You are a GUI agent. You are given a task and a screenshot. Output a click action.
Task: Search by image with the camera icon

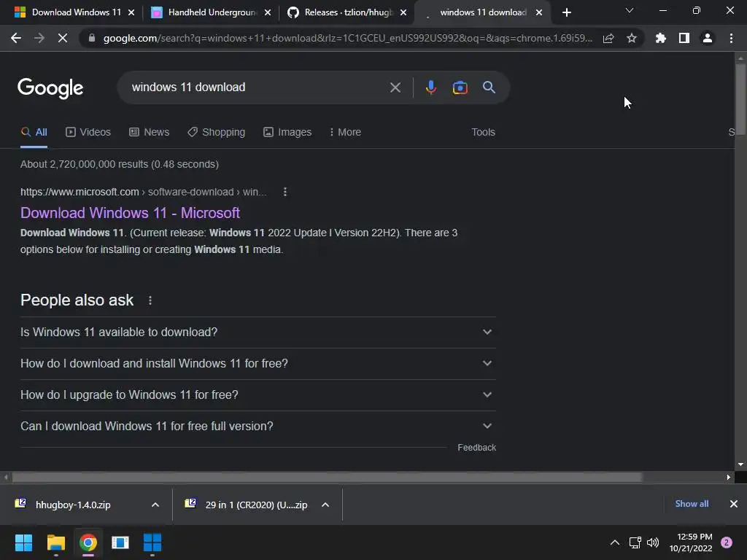[x=460, y=87]
